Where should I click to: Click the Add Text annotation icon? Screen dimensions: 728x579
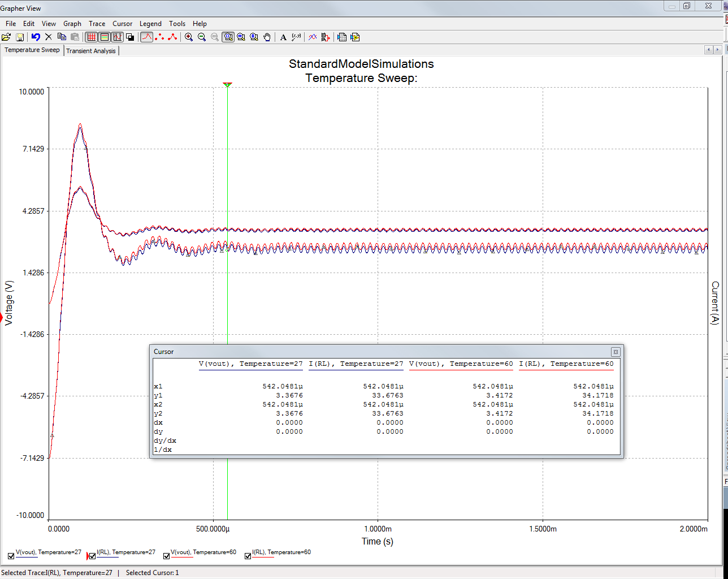click(284, 37)
